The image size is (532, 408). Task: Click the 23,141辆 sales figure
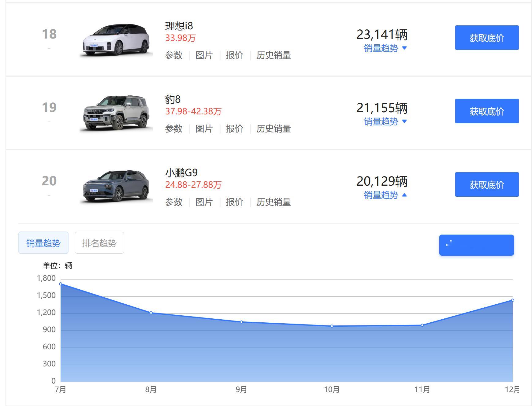[382, 35]
